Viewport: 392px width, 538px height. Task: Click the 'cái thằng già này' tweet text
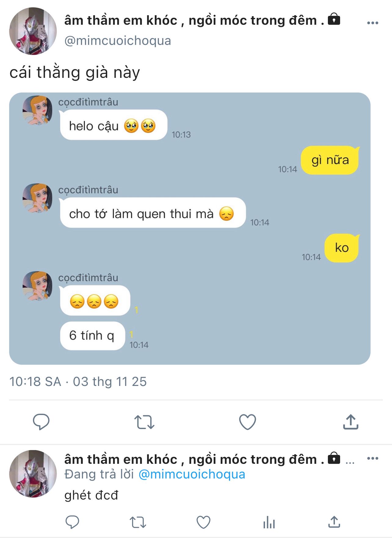(x=75, y=73)
